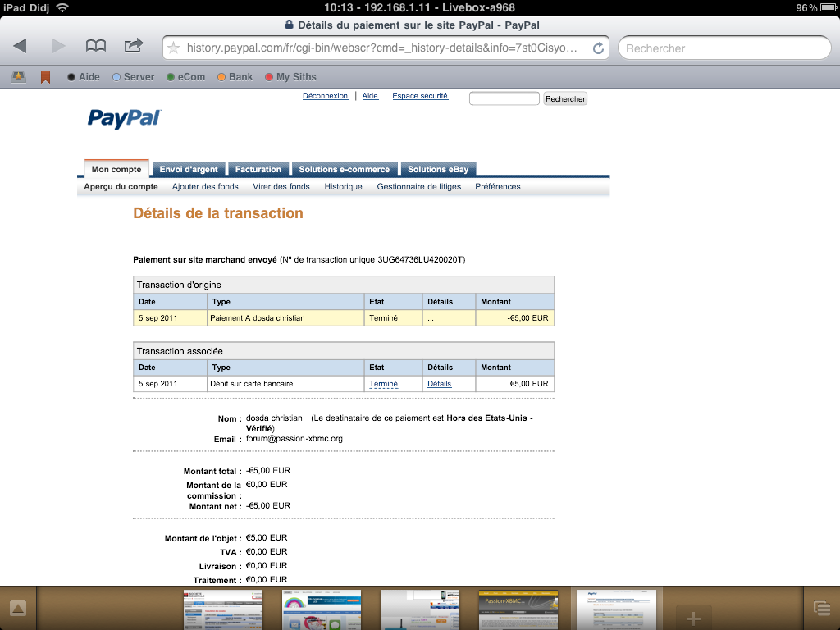Tap the starred box icon on the bookmarks bar
Image resolution: width=840 pixels, height=630 pixels.
(x=19, y=77)
